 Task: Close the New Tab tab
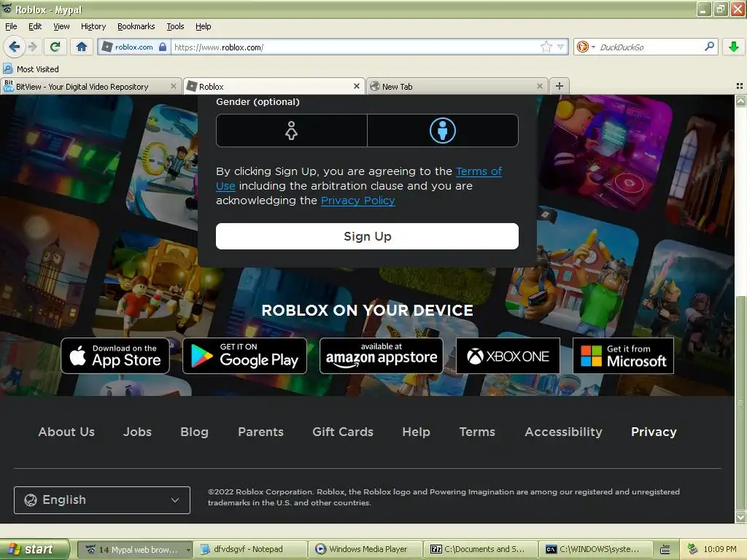[x=539, y=86]
